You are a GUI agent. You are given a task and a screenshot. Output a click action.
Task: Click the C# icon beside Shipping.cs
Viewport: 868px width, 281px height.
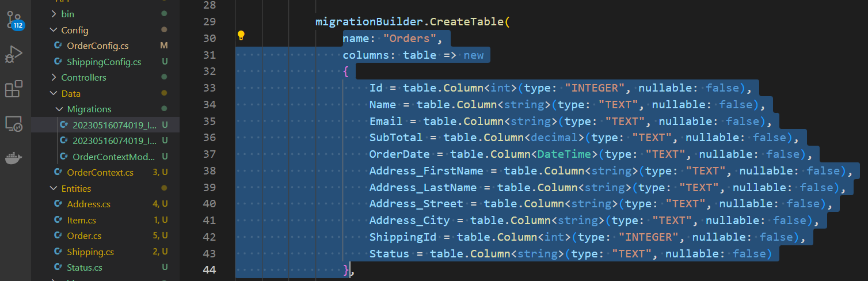tap(58, 252)
